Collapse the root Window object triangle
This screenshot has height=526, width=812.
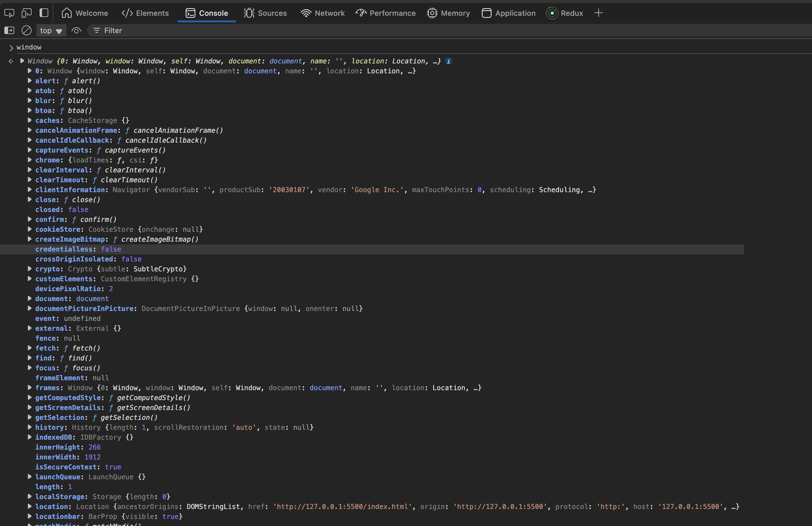point(22,61)
